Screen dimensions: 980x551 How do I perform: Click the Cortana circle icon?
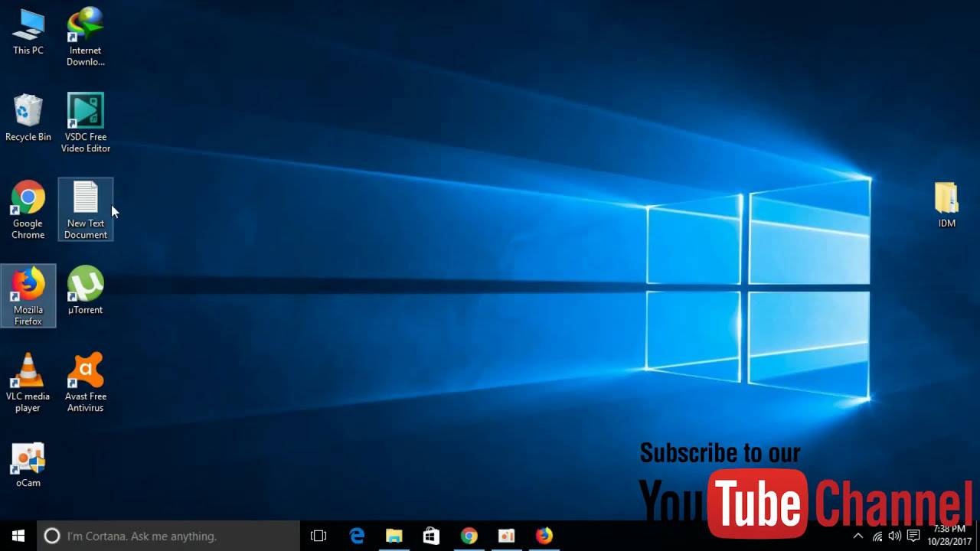tap(52, 536)
